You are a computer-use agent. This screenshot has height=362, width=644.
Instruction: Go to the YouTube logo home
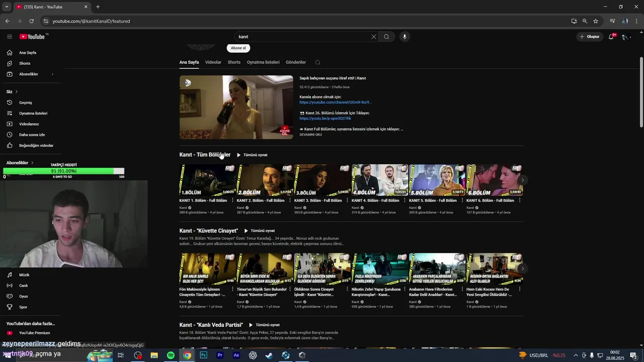click(32, 37)
